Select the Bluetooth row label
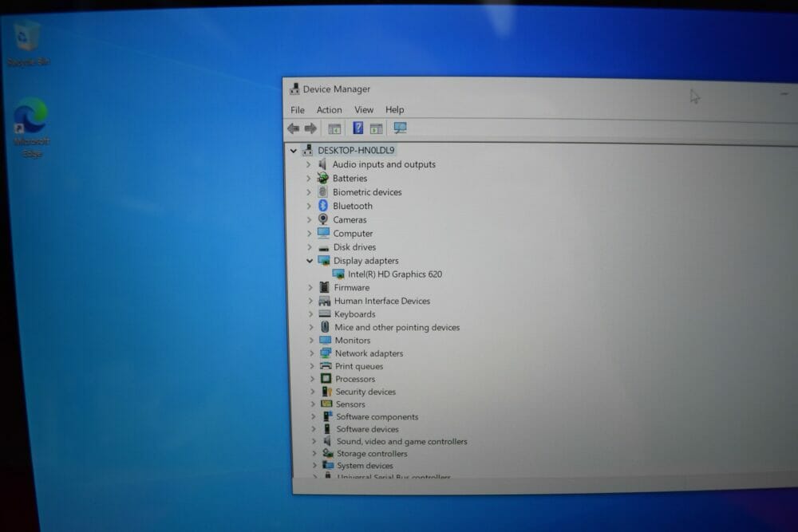Viewport: 798px width, 532px height. click(353, 206)
